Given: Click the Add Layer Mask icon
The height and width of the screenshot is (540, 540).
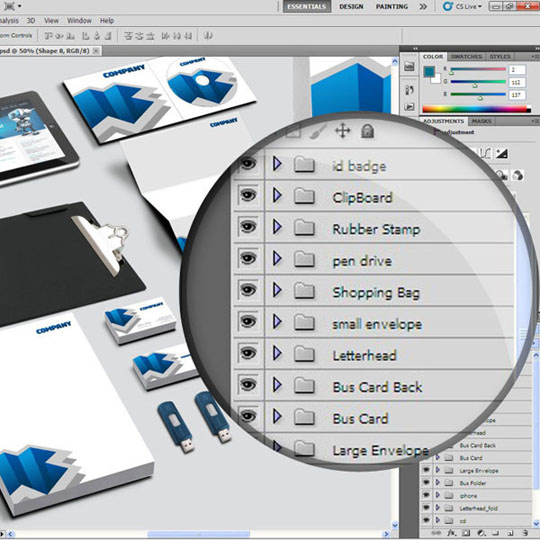Looking at the screenshot, I should click(466, 533).
